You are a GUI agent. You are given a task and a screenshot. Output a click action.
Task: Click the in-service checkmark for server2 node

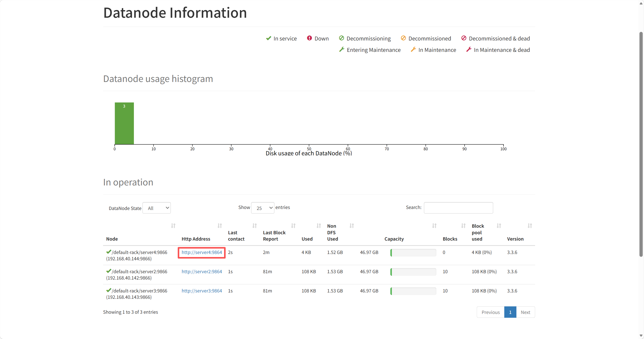point(109,271)
